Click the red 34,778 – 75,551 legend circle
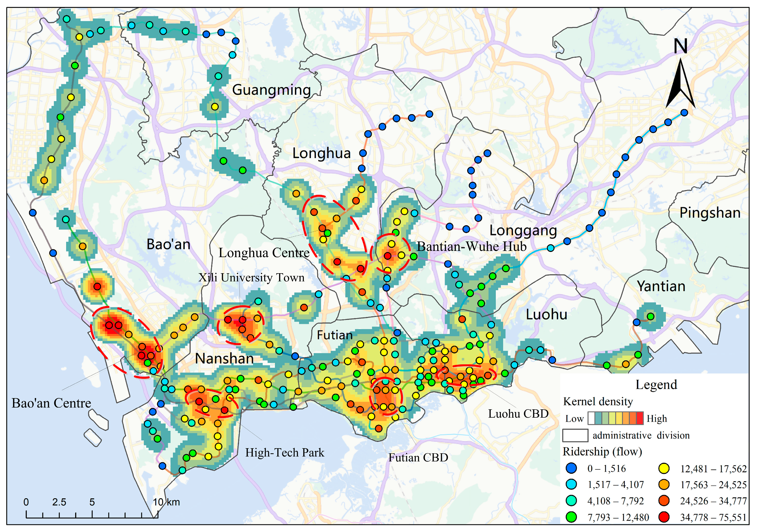 (x=664, y=517)
